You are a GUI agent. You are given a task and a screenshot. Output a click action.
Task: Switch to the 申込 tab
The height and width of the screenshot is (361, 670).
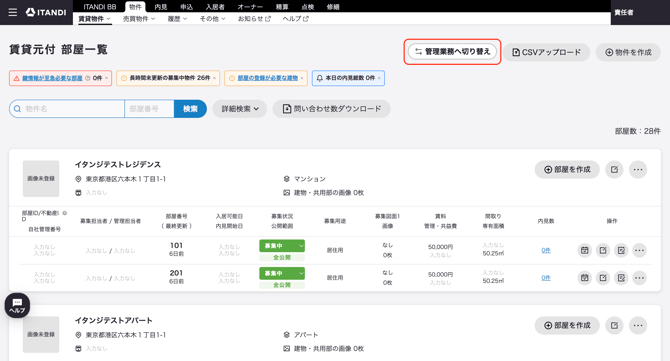[186, 7]
